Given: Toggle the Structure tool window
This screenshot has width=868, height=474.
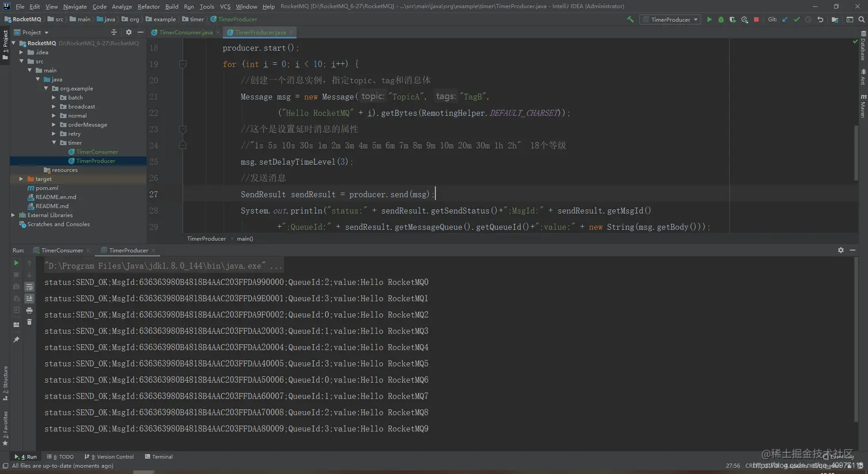Looking at the screenshot, I should click(x=5, y=383).
